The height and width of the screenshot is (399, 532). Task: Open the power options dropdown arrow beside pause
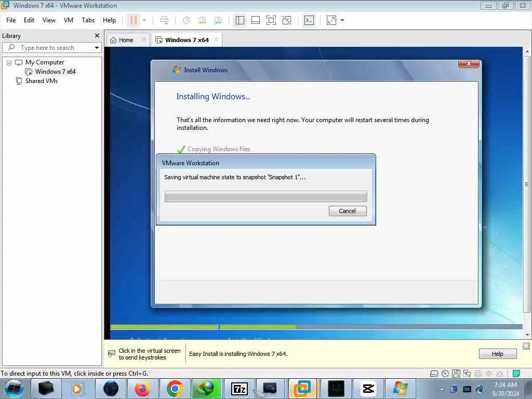coord(144,20)
